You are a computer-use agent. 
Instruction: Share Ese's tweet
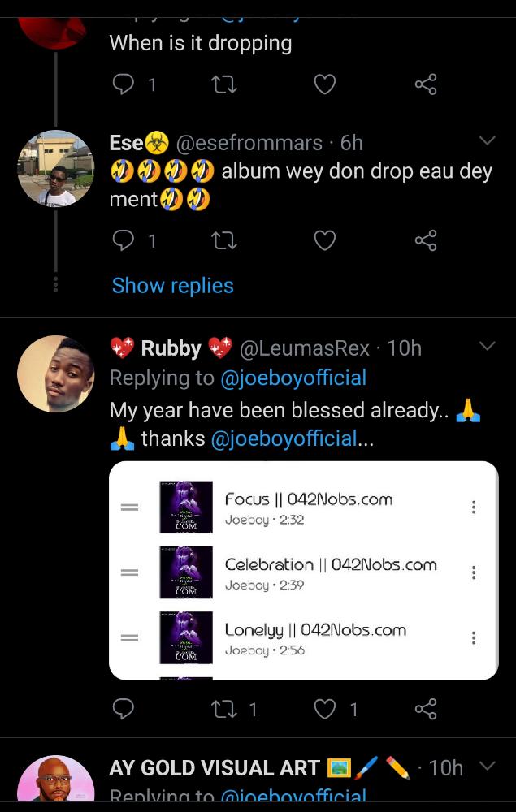point(426,240)
